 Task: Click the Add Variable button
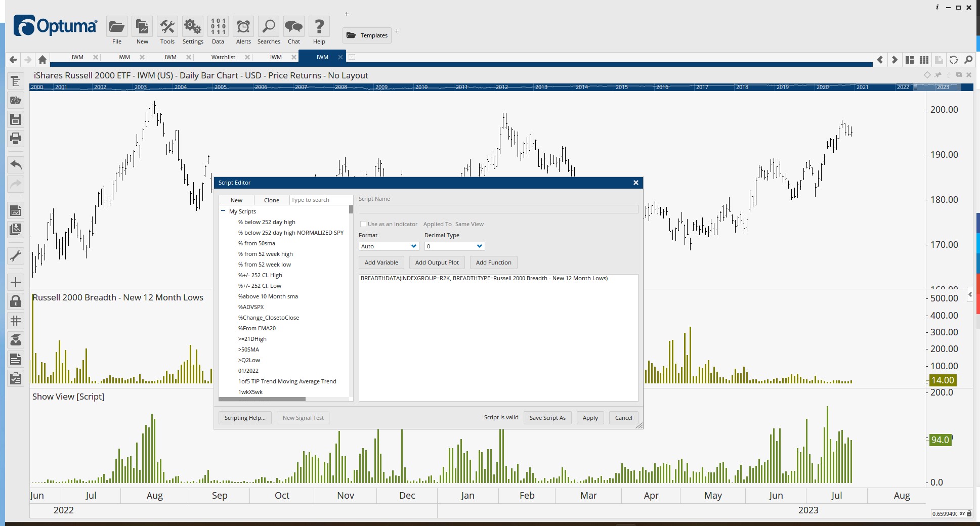point(381,262)
